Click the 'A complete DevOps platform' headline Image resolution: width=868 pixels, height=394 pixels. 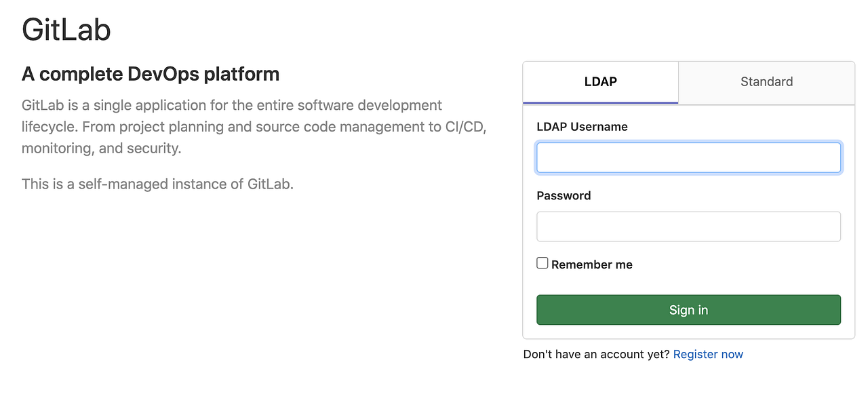coord(150,74)
